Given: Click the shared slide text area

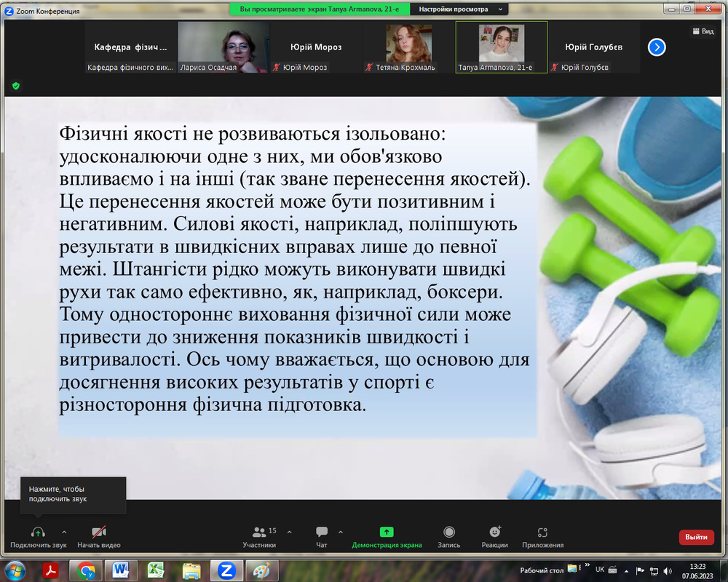Looking at the screenshot, I should [298, 279].
